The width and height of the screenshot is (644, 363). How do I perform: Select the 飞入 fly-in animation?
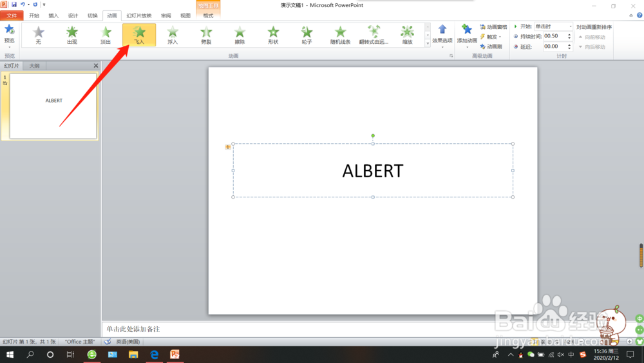click(139, 35)
